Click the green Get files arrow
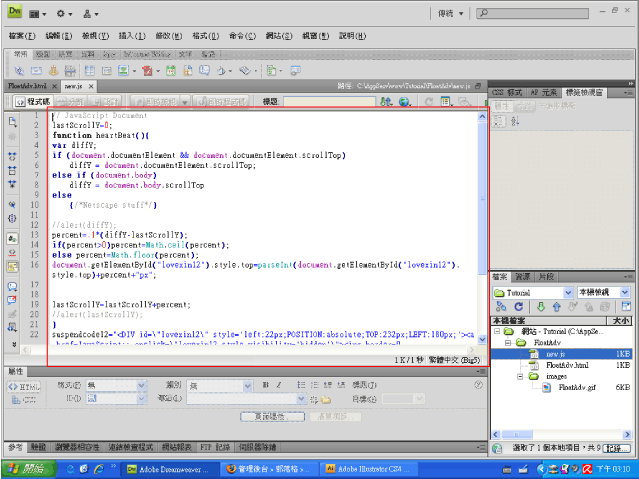 (x=541, y=307)
